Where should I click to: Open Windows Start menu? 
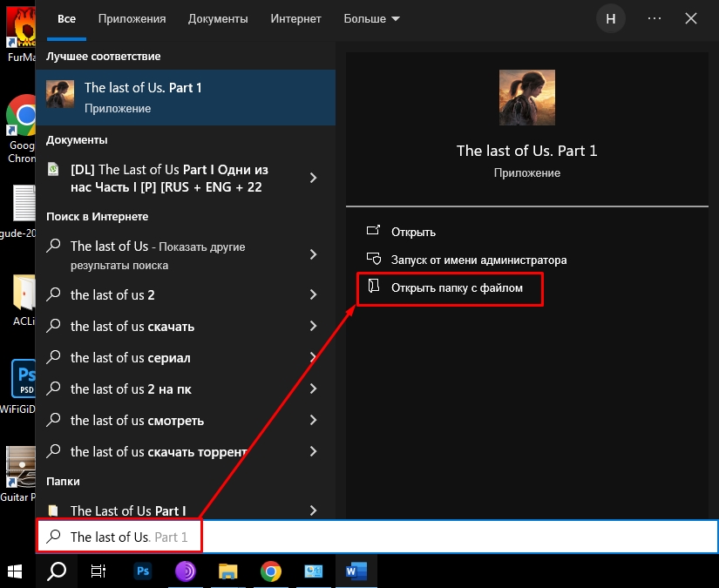click(x=15, y=571)
